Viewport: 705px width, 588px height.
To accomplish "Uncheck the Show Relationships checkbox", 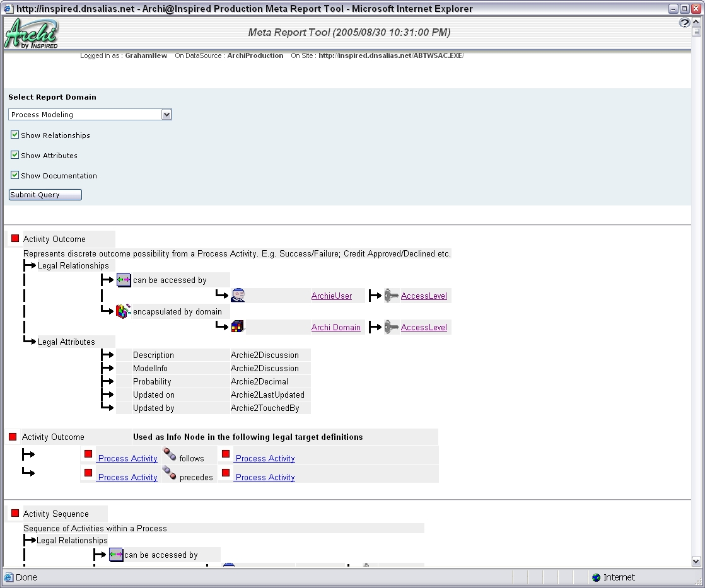I will click(15, 135).
